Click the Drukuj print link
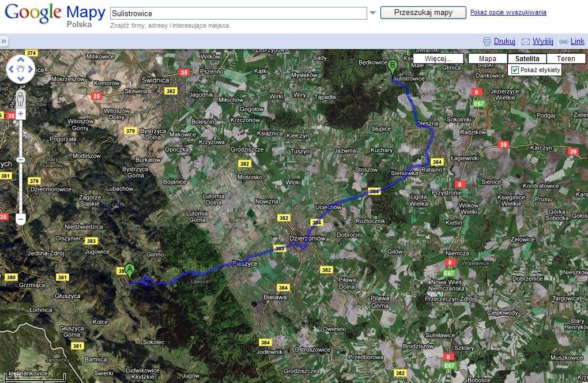 click(x=499, y=42)
